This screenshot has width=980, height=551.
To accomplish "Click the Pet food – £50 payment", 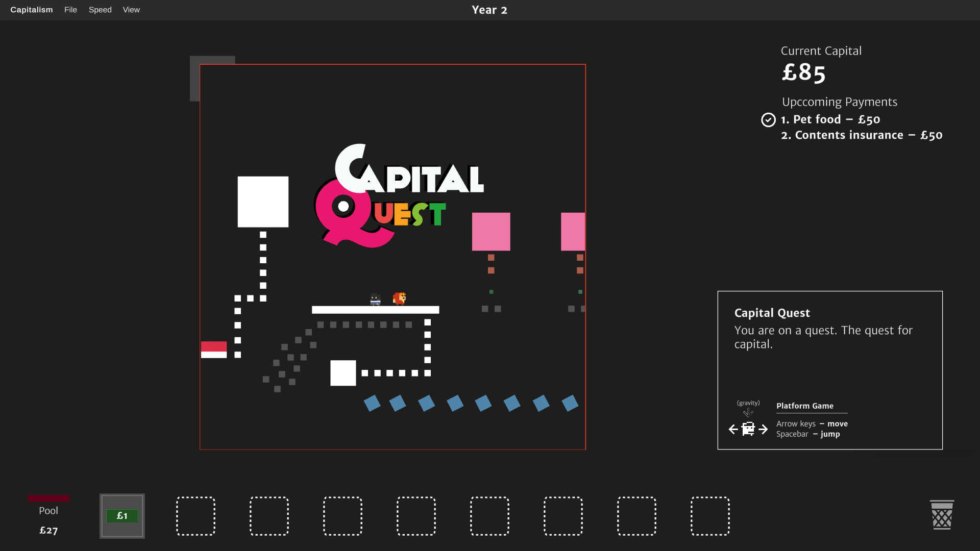I will point(830,119).
